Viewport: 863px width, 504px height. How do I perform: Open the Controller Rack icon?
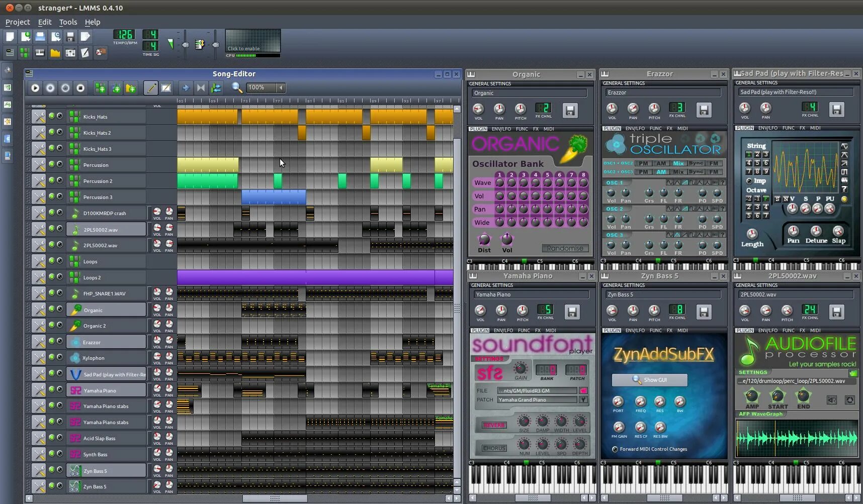(101, 52)
